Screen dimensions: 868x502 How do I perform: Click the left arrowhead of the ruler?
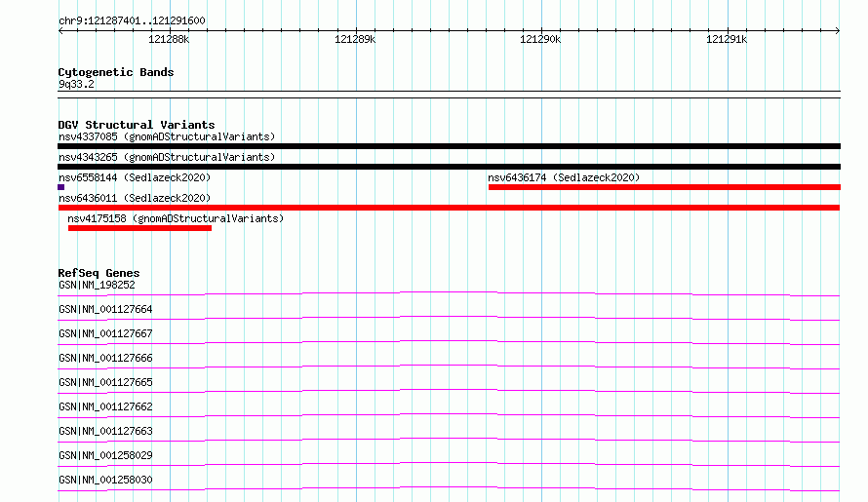tap(60, 30)
